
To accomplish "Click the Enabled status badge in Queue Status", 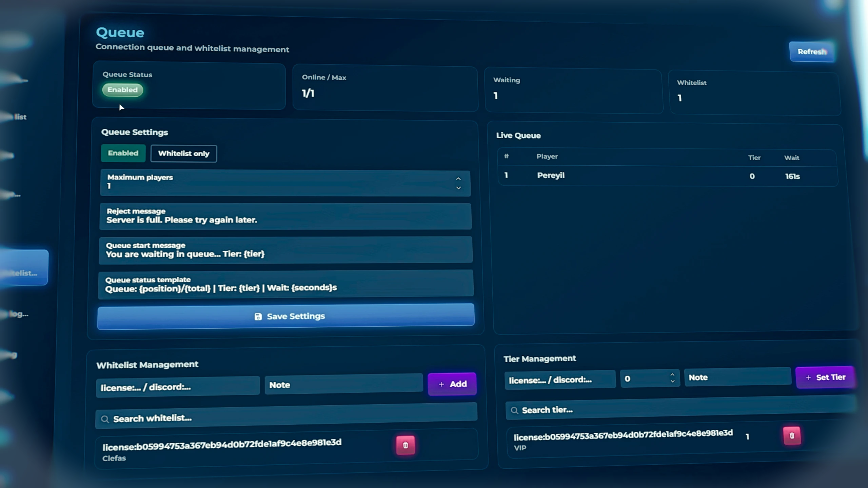I will pyautogui.click(x=123, y=90).
